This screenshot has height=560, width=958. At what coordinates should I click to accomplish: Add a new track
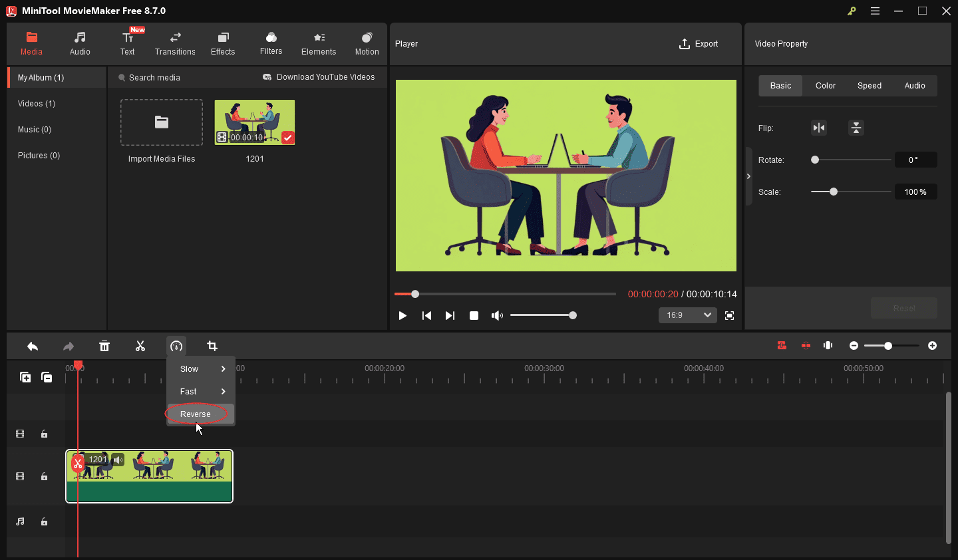click(25, 377)
